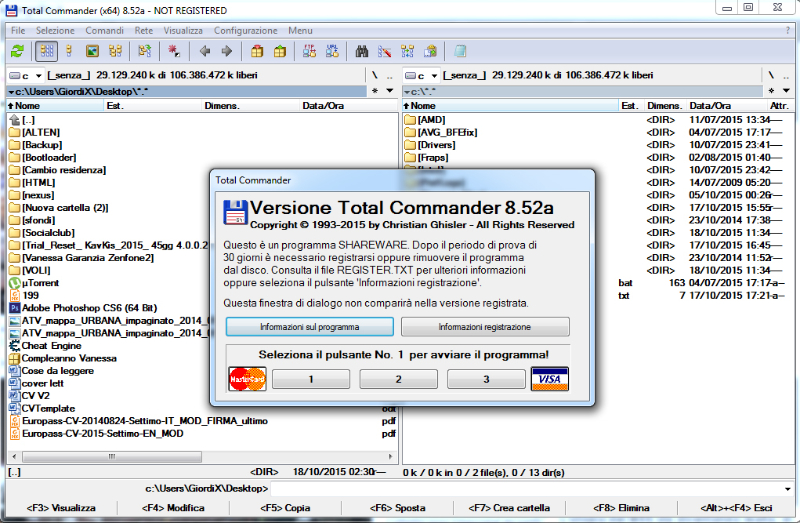Click Informazioni registrazione button

[485, 327]
